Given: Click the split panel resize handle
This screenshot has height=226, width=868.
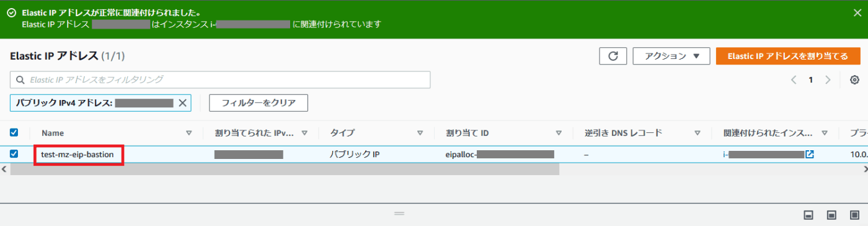Looking at the screenshot, I should (x=400, y=214).
